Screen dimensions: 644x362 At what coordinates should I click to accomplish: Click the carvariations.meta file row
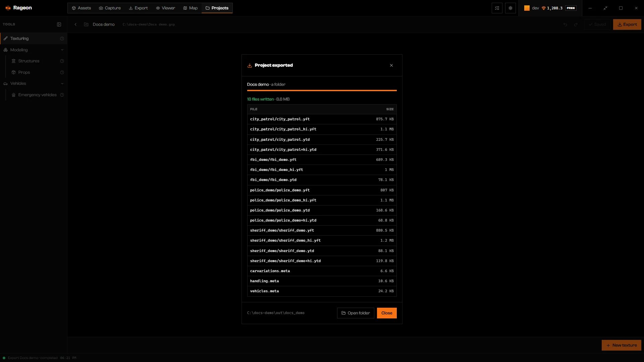pyautogui.click(x=322, y=271)
